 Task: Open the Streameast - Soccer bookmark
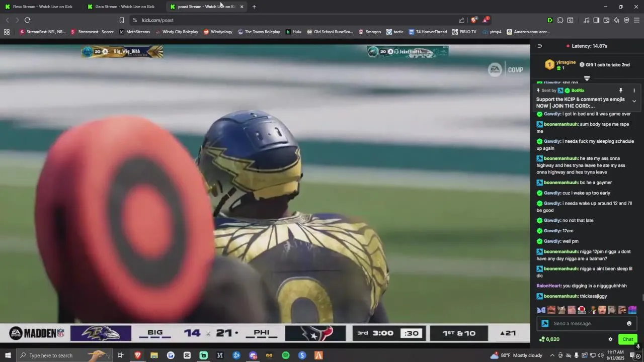click(x=92, y=32)
